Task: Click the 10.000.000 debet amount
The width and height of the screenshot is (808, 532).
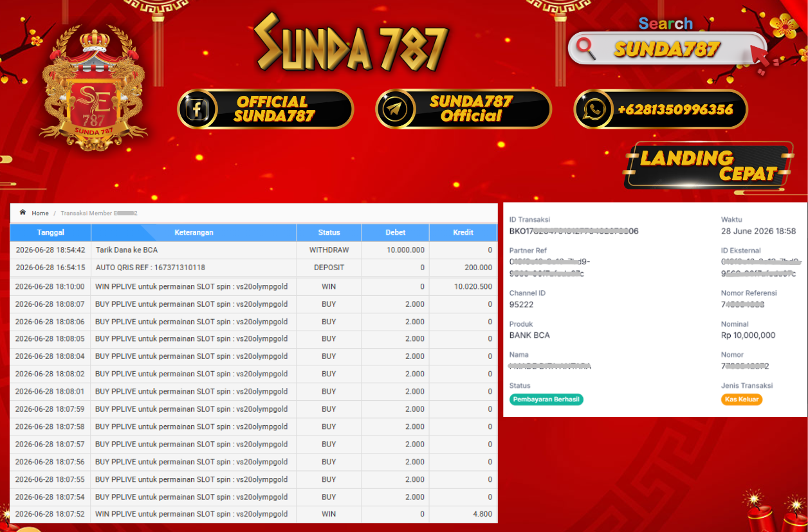Action: (x=405, y=250)
